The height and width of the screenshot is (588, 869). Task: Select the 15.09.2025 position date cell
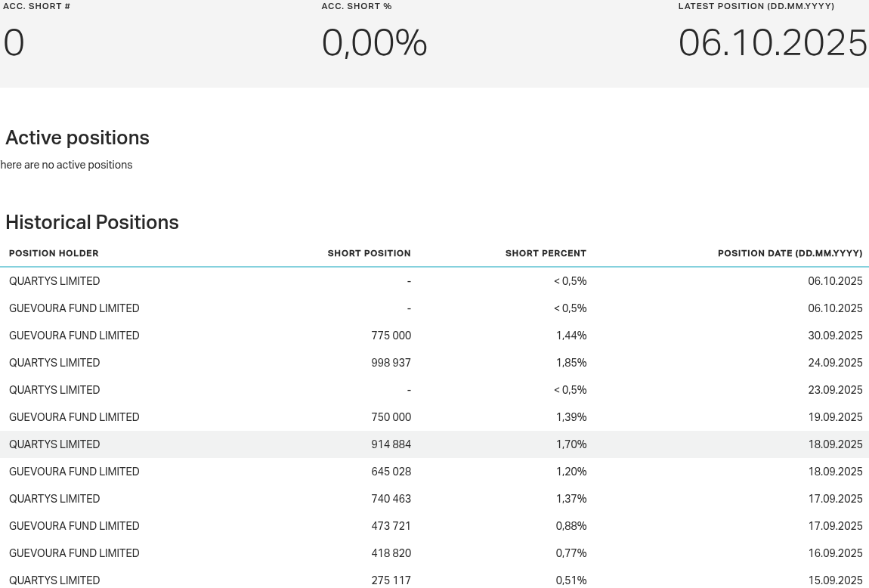click(835, 580)
